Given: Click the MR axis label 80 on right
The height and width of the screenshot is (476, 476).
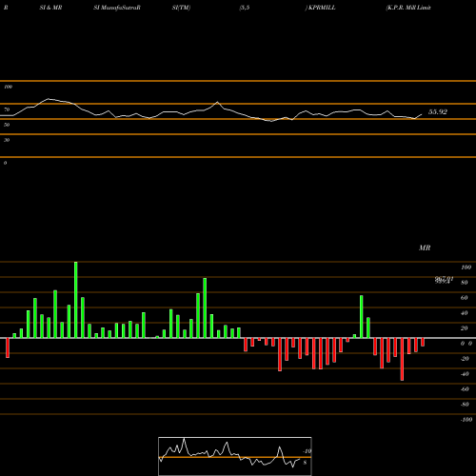Looking at the screenshot, I should click(465, 283).
